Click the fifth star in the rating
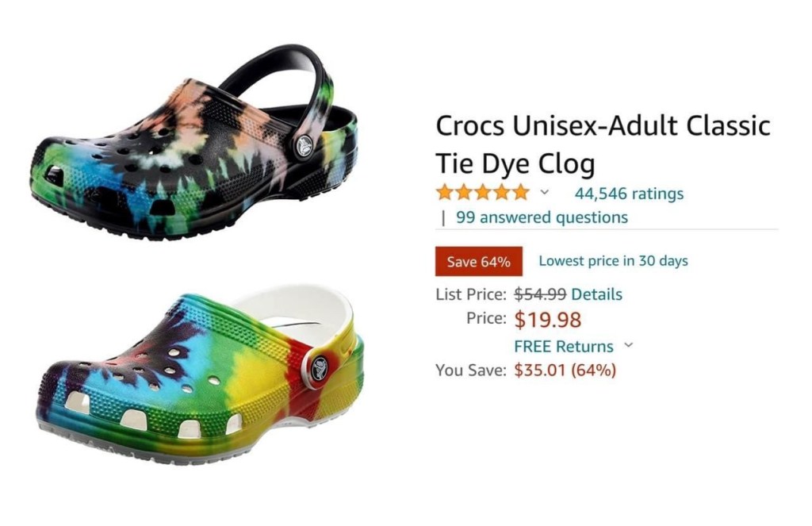Screen dimensions: 812x526 click(x=520, y=192)
